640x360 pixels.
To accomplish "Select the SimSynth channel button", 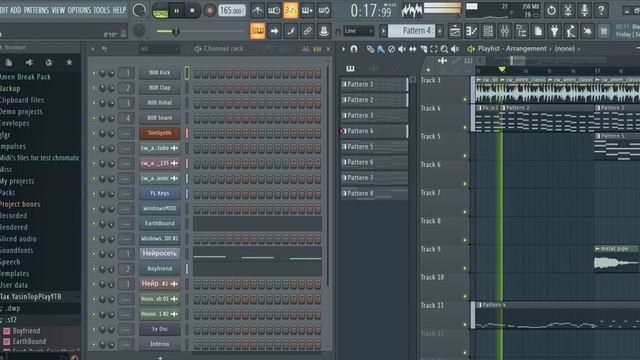I will click(160, 133).
